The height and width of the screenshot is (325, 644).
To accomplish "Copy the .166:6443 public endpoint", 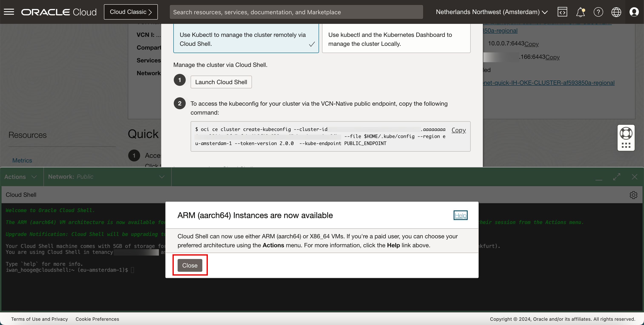I will pos(552,57).
